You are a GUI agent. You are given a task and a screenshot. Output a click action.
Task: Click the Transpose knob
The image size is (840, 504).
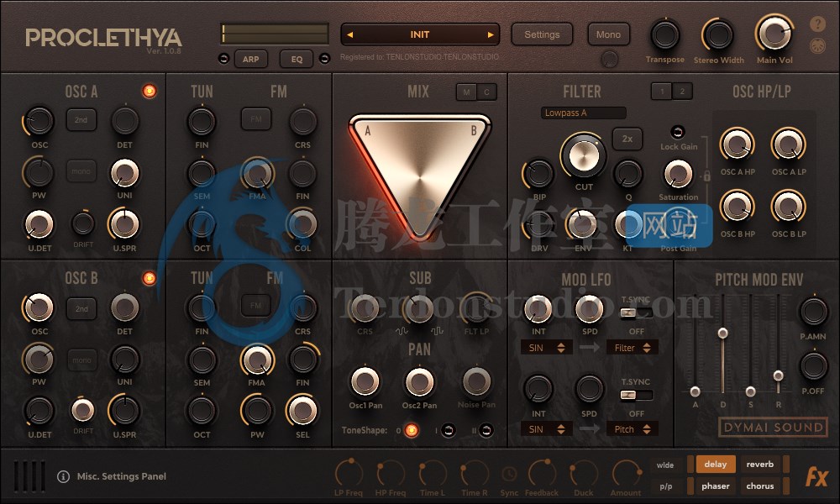point(664,36)
